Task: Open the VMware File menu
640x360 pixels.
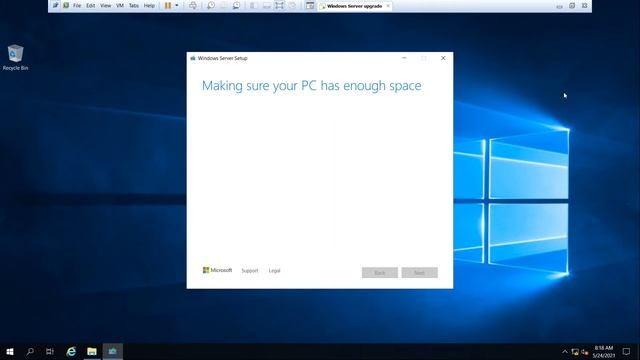Action: click(77, 6)
